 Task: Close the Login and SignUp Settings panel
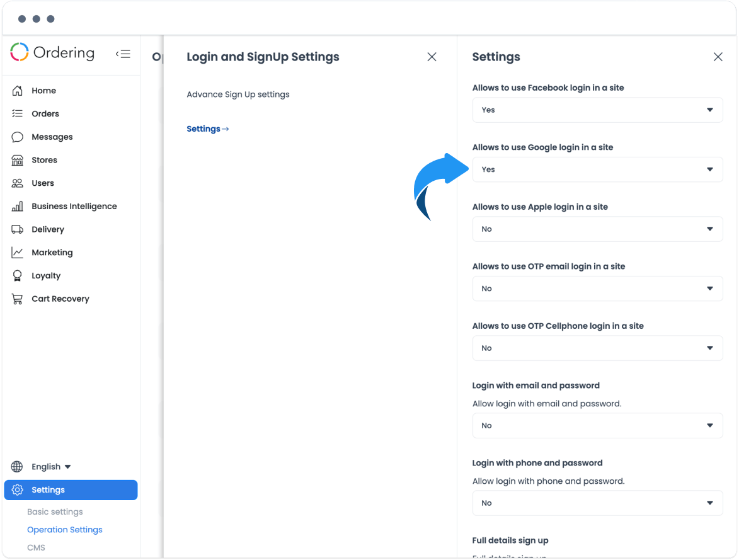pos(432,57)
